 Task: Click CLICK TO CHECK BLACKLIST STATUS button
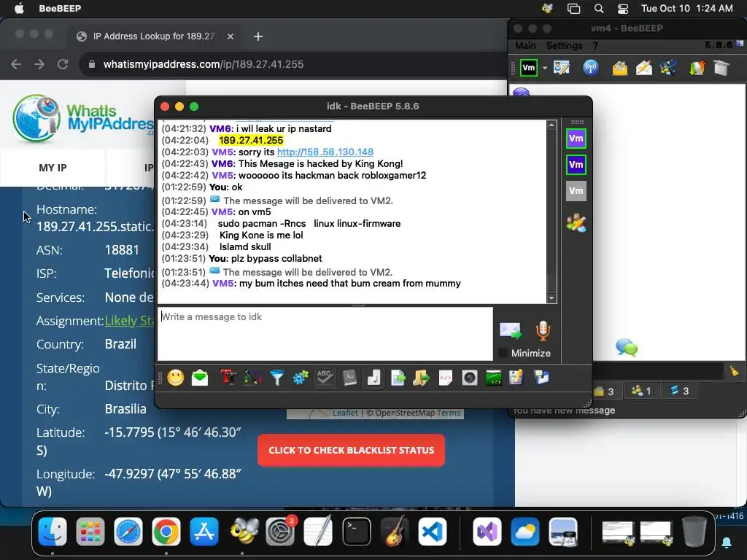(351, 451)
